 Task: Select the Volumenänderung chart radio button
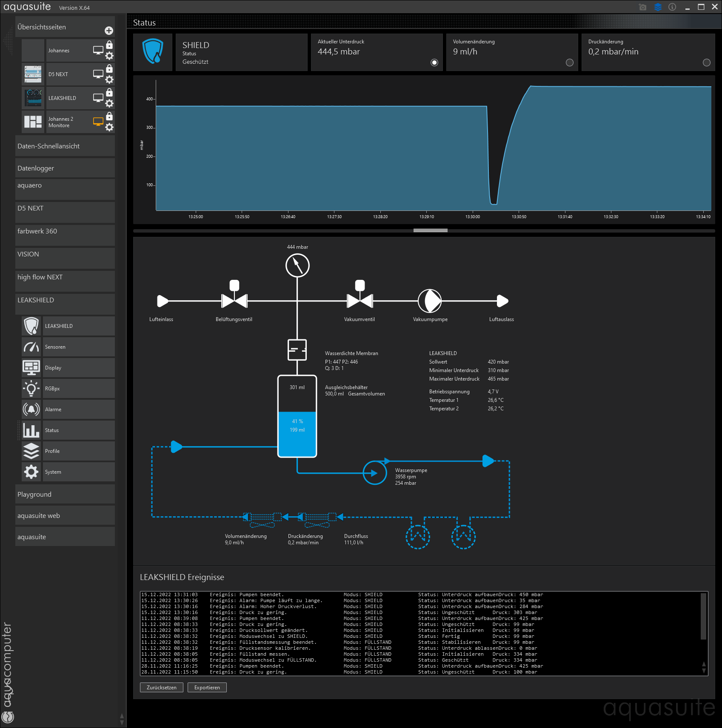(x=569, y=63)
